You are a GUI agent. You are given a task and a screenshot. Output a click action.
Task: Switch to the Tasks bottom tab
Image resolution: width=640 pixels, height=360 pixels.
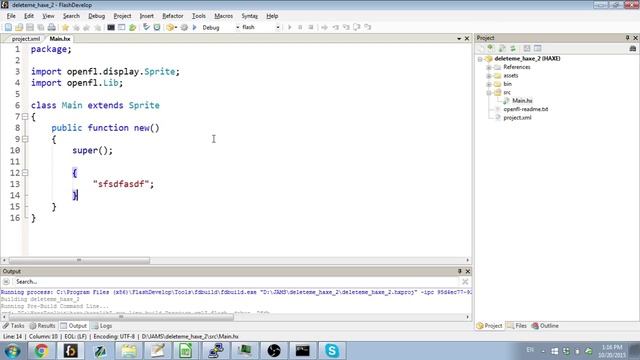pyautogui.click(x=13, y=326)
